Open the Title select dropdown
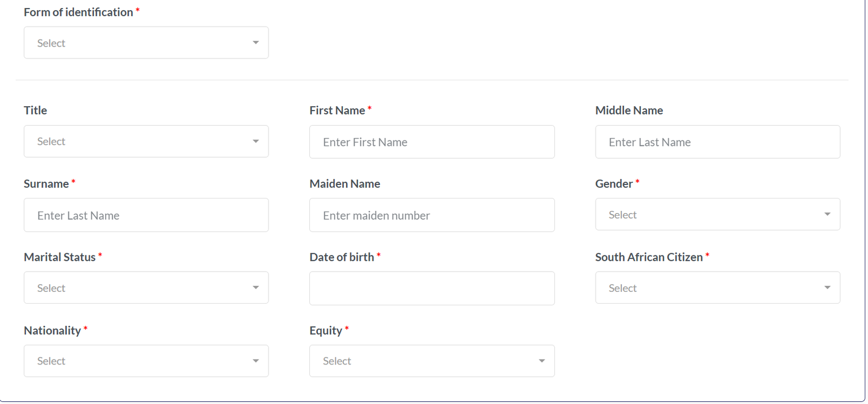Image resolution: width=868 pixels, height=404 pixels. 146,142
